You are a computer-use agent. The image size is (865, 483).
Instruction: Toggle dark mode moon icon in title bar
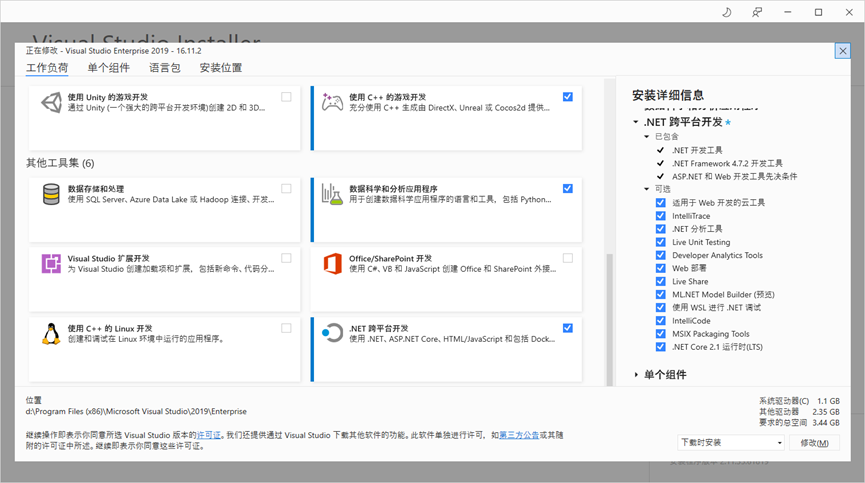pyautogui.click(x=727, y=12)
